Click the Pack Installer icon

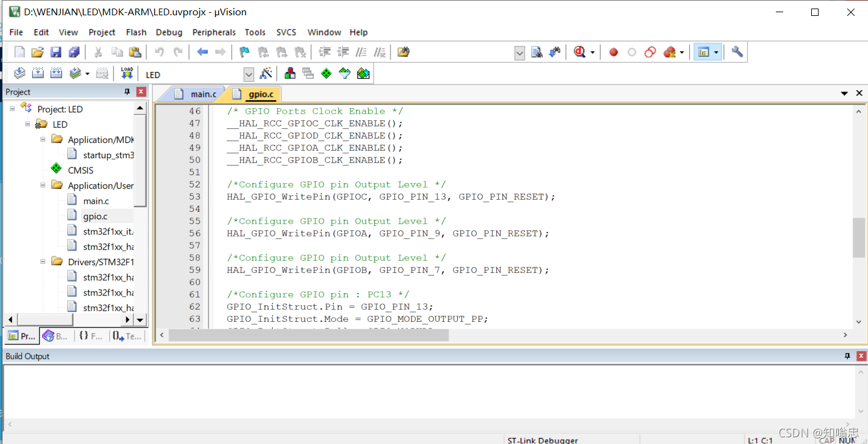pos(363,74)
